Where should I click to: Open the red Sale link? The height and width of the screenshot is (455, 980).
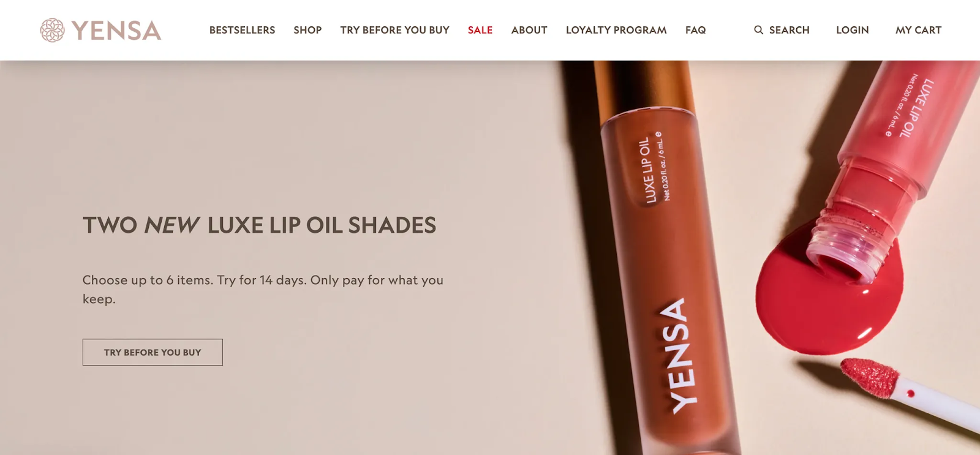pyautogui.click(x=480, y=30)
